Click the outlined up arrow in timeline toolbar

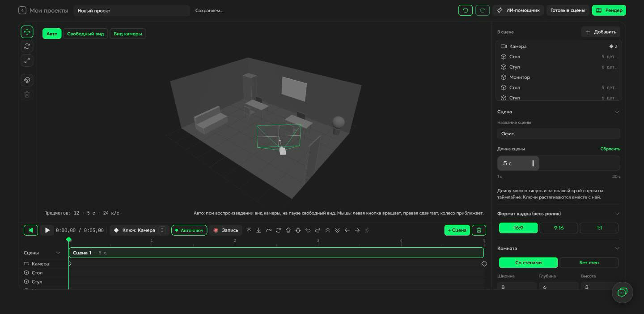pos(288,230)
